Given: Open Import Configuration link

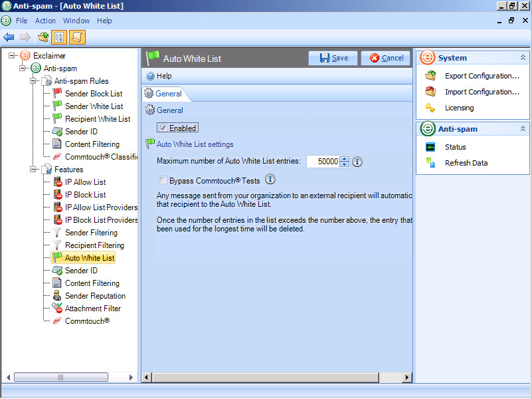Looking at the screenshot, I should (x=482, y=92).
